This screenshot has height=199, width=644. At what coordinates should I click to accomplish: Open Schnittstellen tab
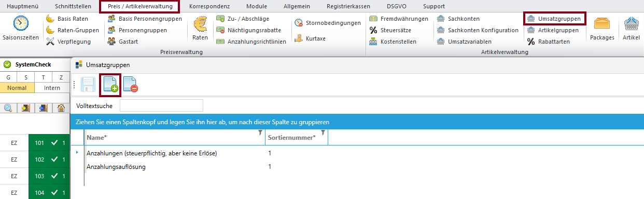[73, 6]
